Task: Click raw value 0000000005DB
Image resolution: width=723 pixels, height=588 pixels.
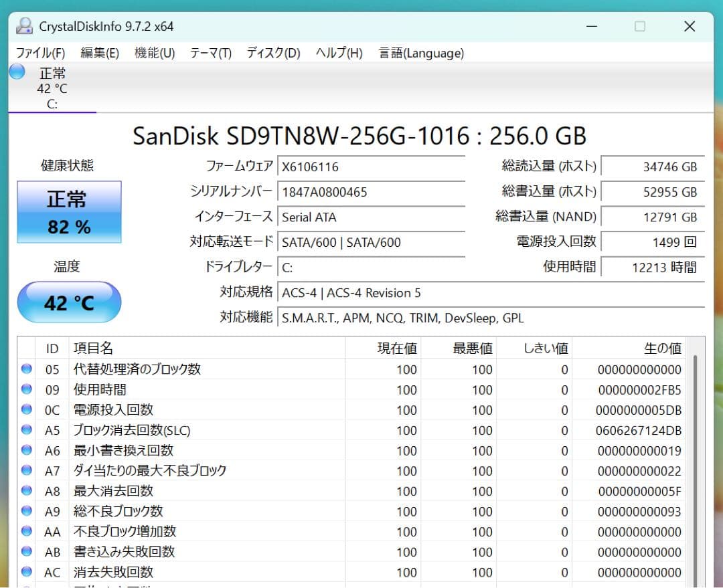Action: pyautogui.click(x=639, y=410)
